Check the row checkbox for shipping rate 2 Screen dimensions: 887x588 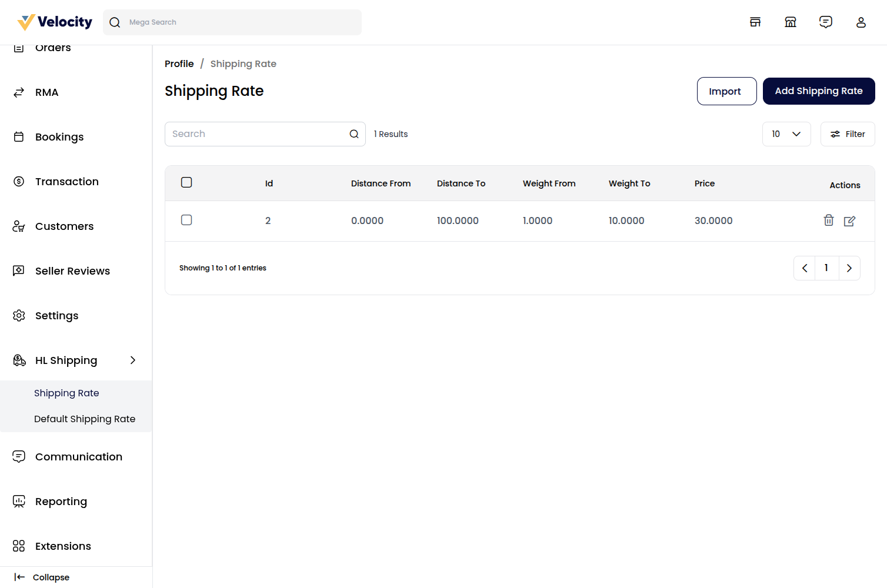click(x=186, y=219)
